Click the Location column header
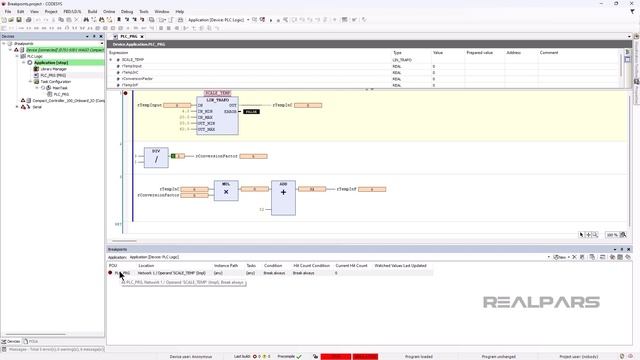The width and height of the screenshot is (640, 360). click(x=146, y=266)
